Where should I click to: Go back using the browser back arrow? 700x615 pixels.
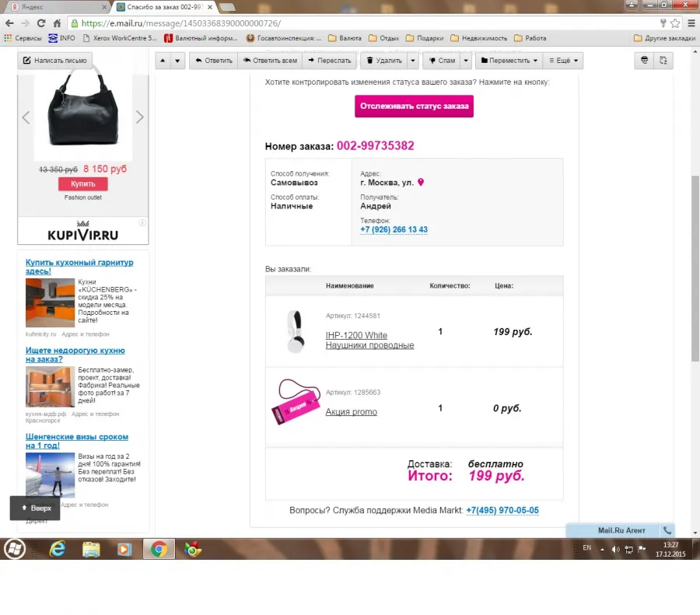pyautogui.click(x=9, y=23)
